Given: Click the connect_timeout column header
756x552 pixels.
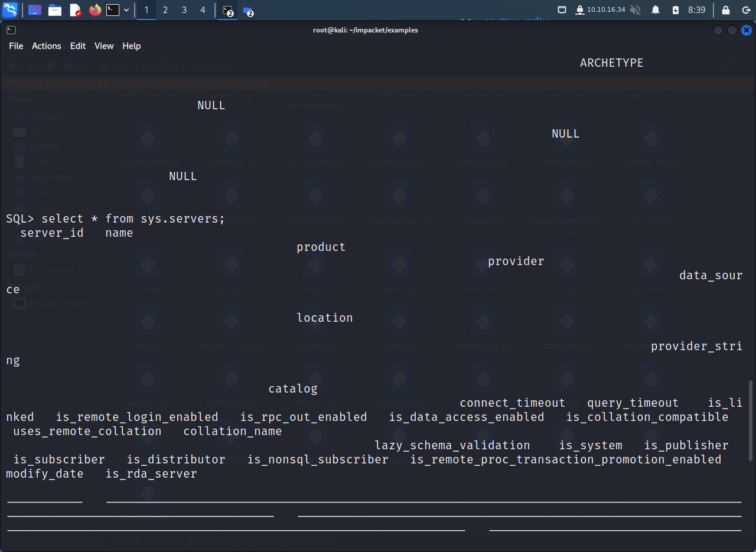Looking at the screenshot, I should coord(513,403).
